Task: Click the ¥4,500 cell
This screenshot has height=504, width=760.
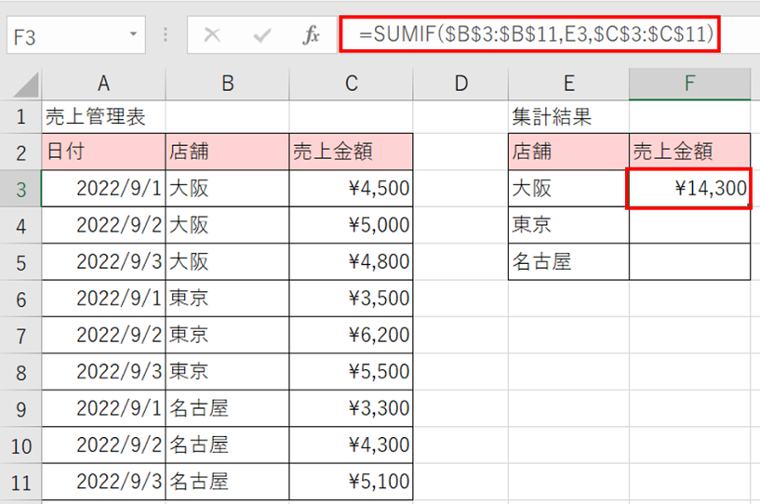Action: click(351, 189)
